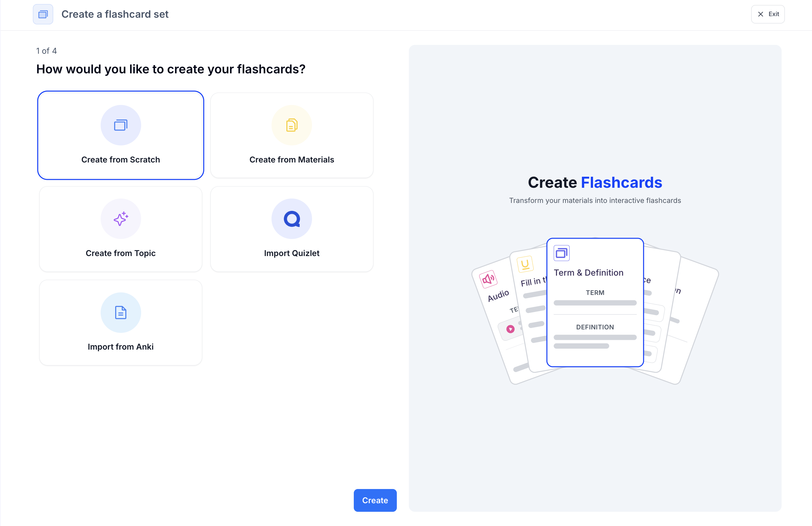Choose the Import from Anki card
Viewport: 812px width, 526px height.
tap(121, 322)
